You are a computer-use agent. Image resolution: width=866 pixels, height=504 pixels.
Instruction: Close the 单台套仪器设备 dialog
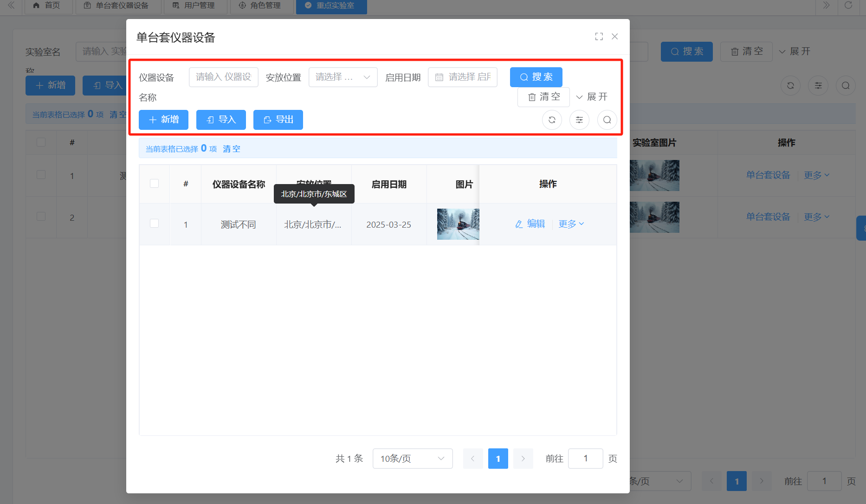point(614,37)
